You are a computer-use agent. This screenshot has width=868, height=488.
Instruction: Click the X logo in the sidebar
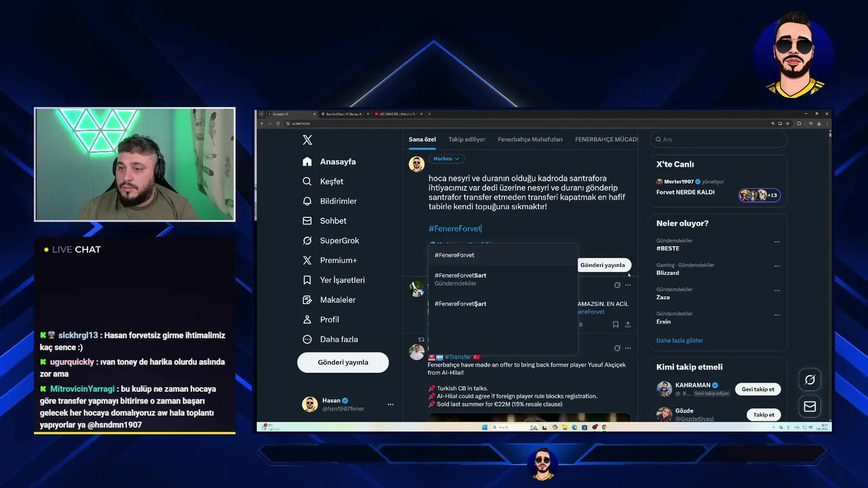point(307,140)
